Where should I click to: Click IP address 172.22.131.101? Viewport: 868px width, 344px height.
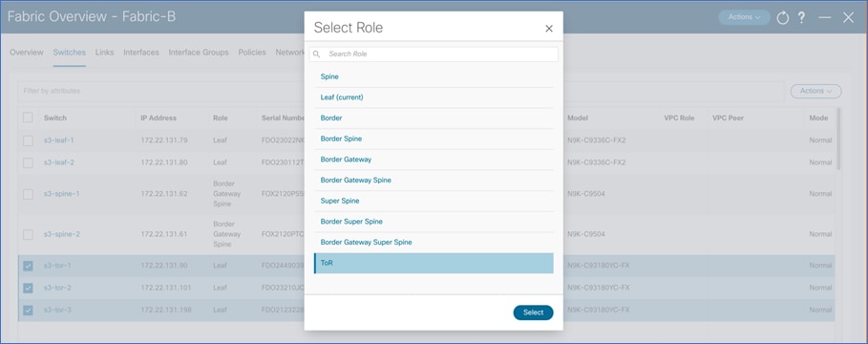click(x=165, y=288)
